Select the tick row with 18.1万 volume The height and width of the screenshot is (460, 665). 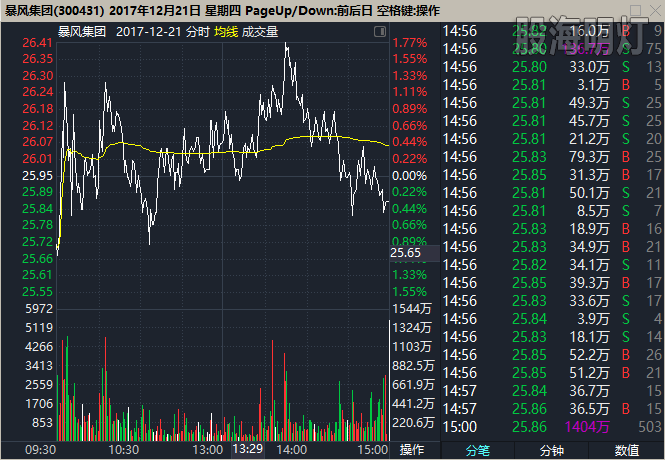tap(552, 337)
